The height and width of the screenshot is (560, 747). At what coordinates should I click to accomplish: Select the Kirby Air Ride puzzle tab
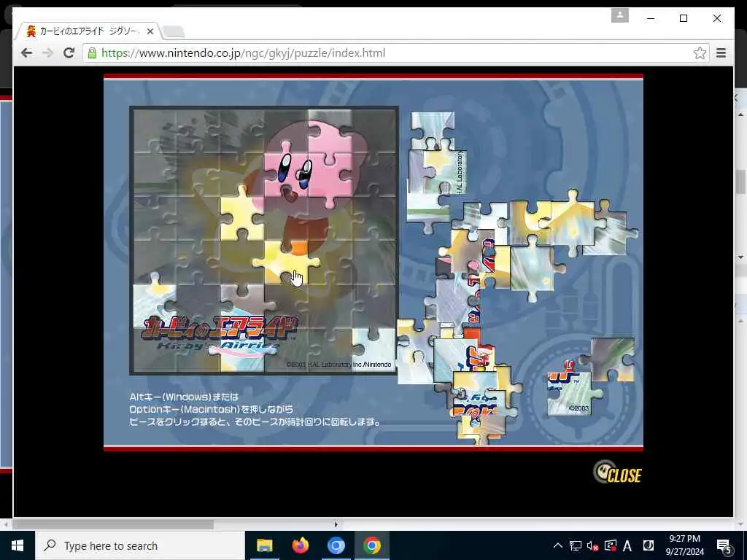pyautogui.click(x=88, y=31)
